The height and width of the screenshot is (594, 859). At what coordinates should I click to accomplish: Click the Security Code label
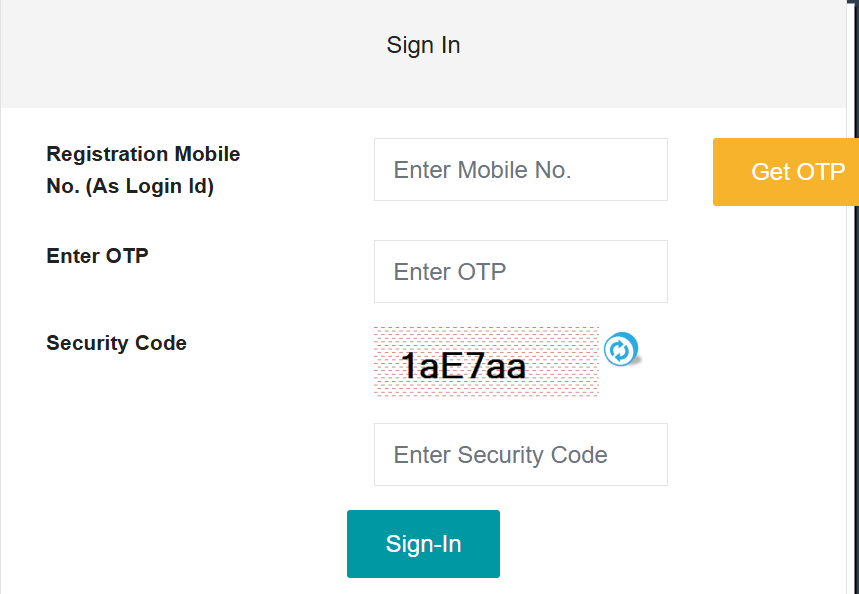[x=116, y=343]
